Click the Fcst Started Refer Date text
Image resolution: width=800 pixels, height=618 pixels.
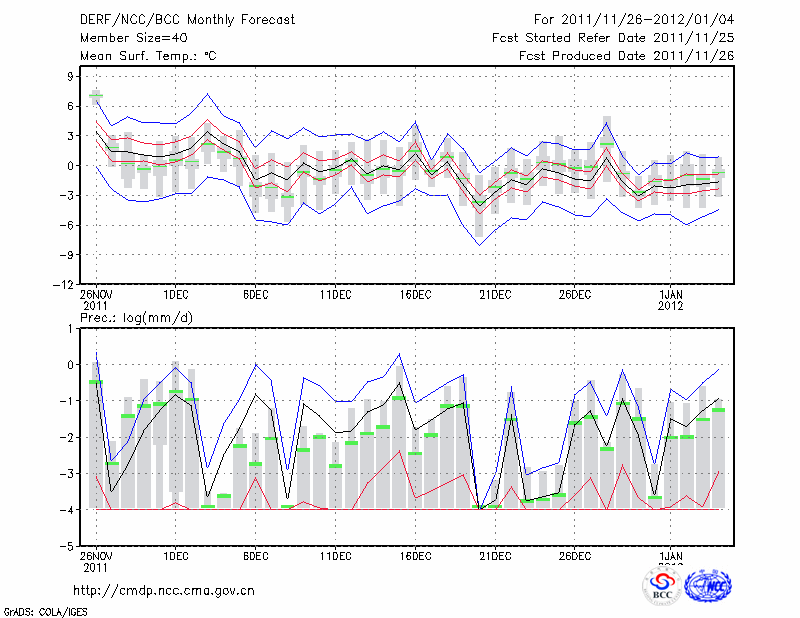[x=613, y=38]
